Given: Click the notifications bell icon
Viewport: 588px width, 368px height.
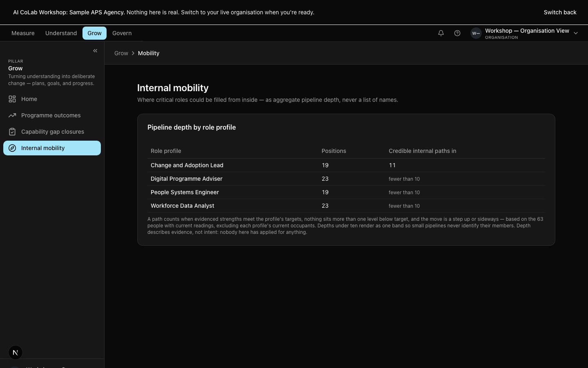Looking at the screenshot, I should (x=441, y=33).
